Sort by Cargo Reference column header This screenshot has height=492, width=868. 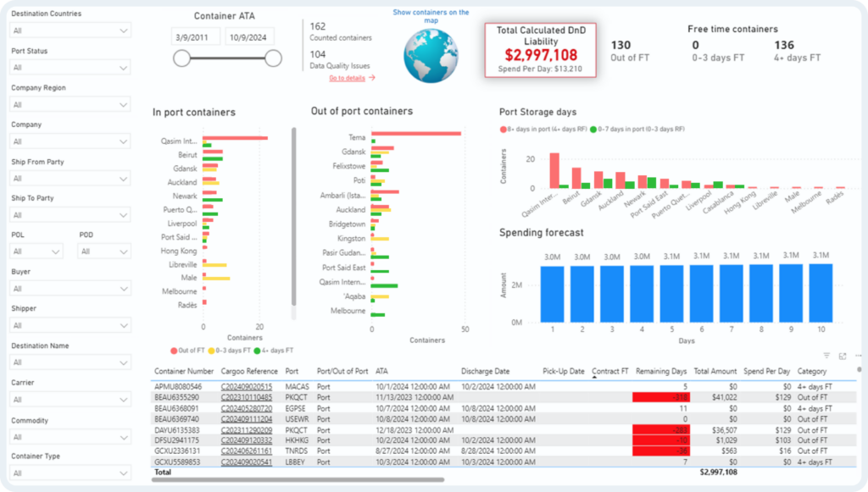tap(249, 372)
